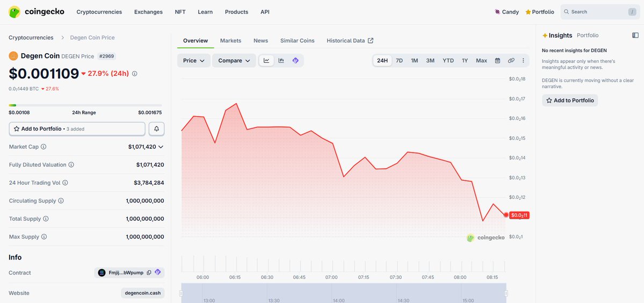Click the 24h Range progress bar

85,105
